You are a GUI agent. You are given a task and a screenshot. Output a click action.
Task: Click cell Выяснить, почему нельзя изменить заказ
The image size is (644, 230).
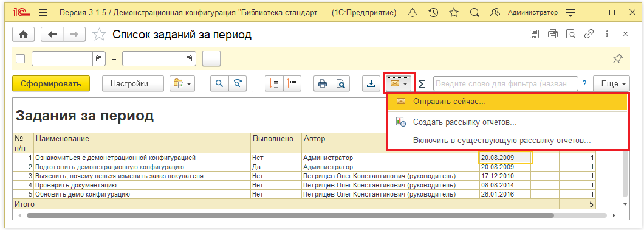click(x=142, y=176)
